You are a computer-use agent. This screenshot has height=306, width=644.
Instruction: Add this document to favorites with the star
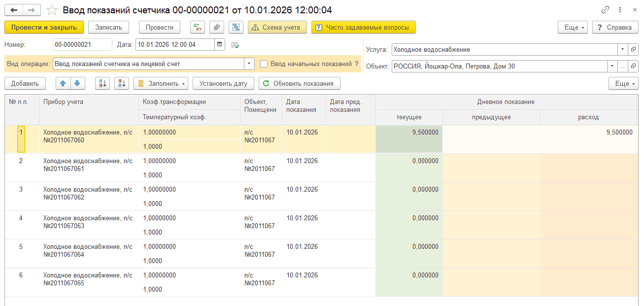tap(51, 10)
